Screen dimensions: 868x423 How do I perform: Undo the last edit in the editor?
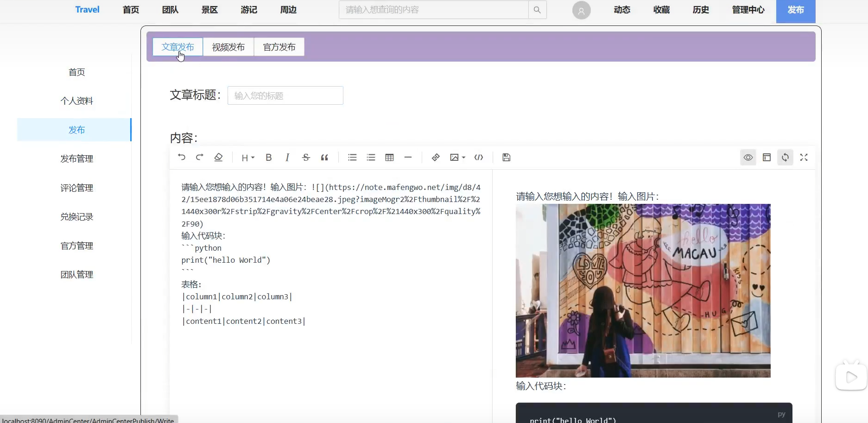(182, 158)
